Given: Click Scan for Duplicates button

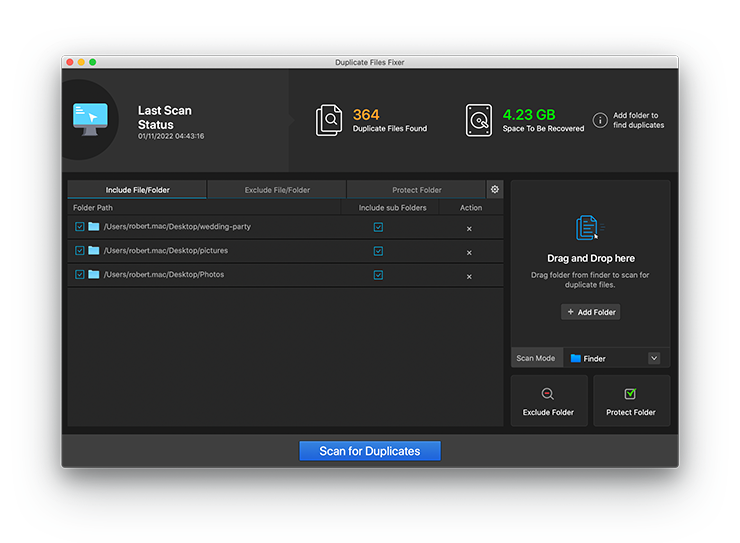Looking at the screenshot, I should pyautogui.click(x=370, y=451).
